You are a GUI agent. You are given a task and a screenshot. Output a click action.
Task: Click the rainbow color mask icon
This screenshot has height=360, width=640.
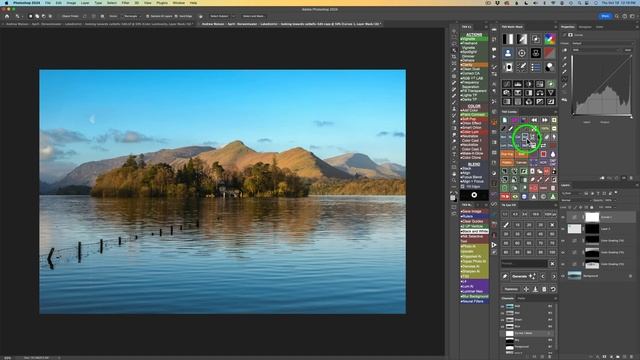[x=550, y=39]
